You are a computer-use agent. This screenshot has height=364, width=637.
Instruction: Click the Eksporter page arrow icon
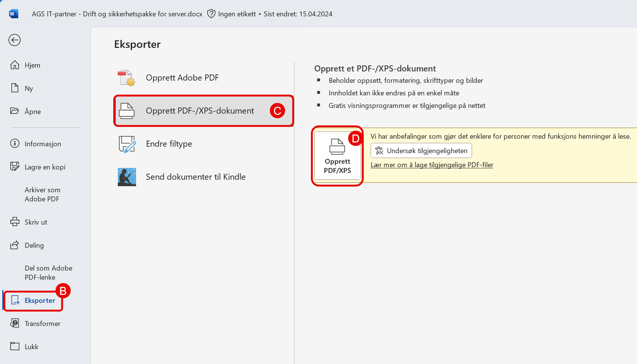[x=15, y=301]
